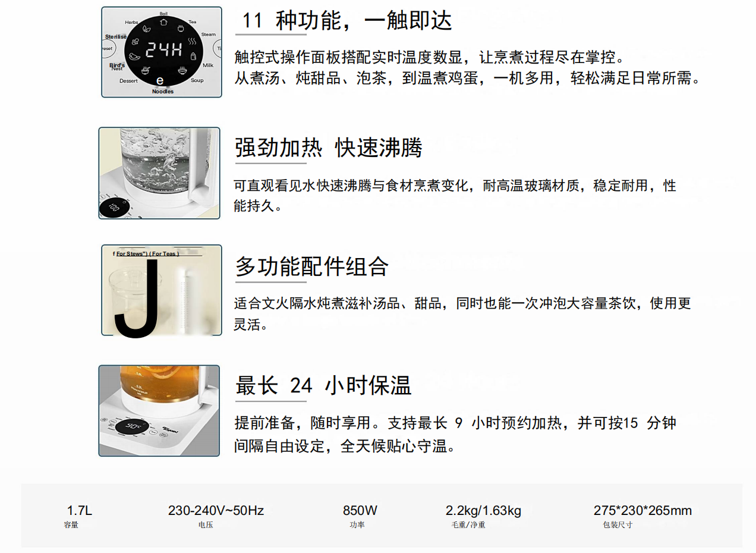Click the 1.7L capacity value
Viewport: 756px width, 553px height.
point(80,510)
